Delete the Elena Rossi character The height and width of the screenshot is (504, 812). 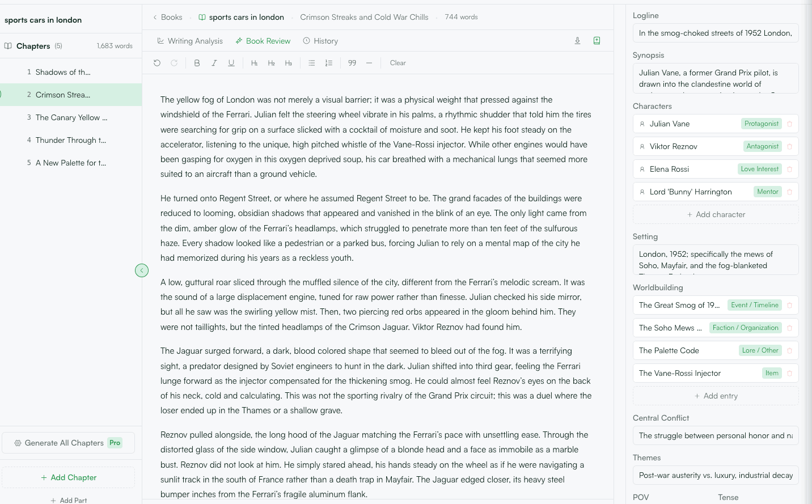789,169
